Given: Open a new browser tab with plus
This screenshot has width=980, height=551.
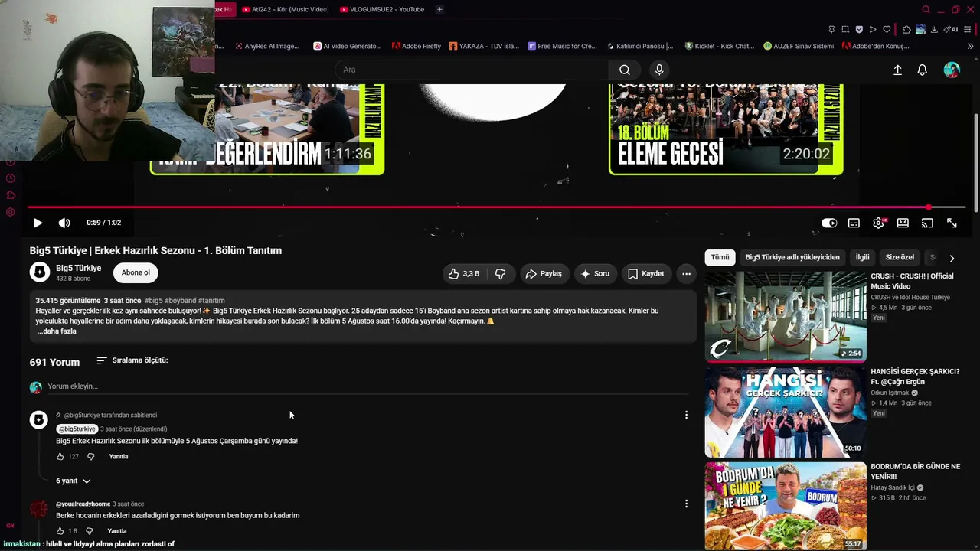Looking at the screenshot, I should 439,9.
